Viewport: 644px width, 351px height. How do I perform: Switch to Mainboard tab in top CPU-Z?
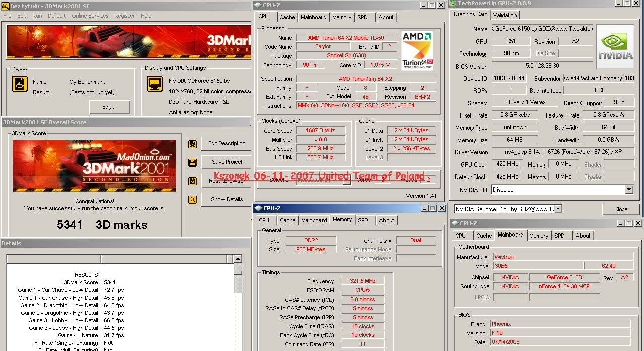point(313,17)
